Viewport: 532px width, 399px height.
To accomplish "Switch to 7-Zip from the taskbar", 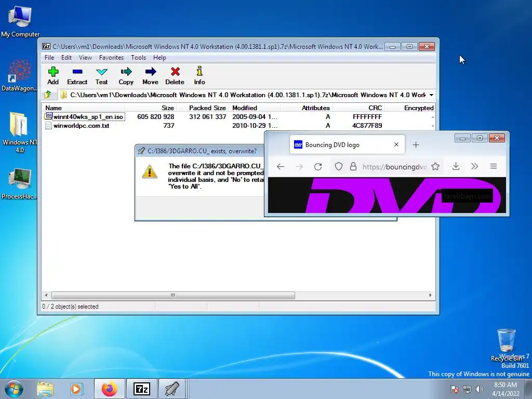I will tap(141, 389).
